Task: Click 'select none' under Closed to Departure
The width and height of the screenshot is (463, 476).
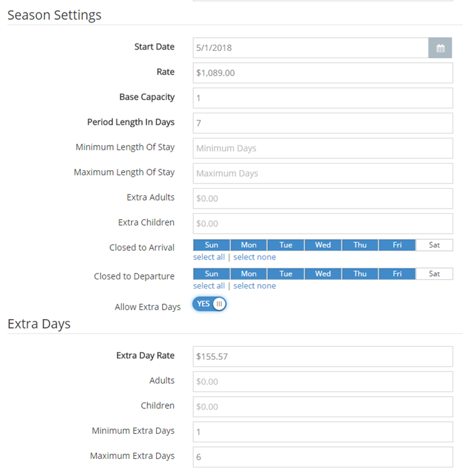Action: [255, 286]
